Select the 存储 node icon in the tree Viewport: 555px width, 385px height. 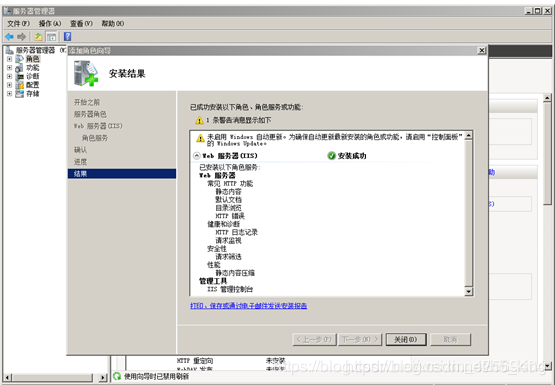click(20, 93)
